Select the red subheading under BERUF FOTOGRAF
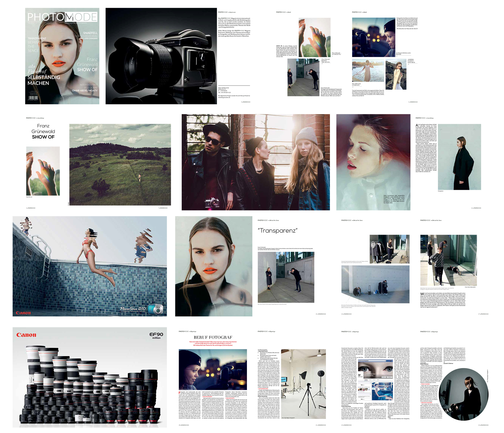Viewport: 504px width, 433px height. click(213, 344)
